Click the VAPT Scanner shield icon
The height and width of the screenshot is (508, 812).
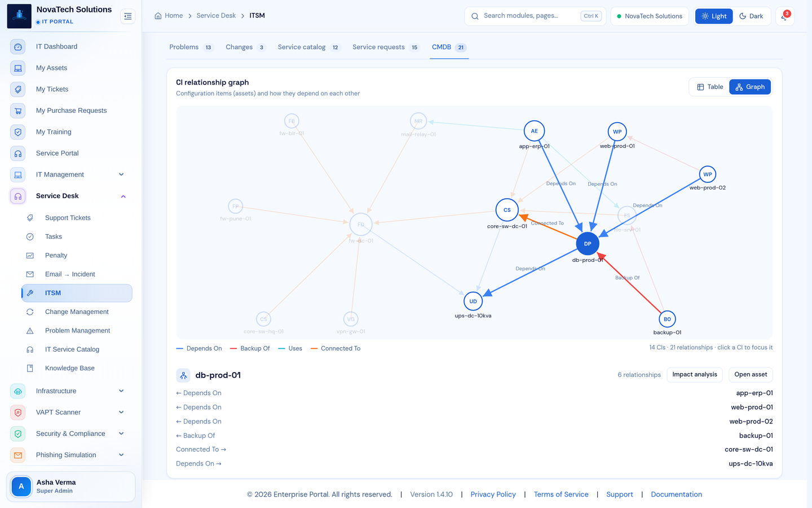tap(18, 413)
